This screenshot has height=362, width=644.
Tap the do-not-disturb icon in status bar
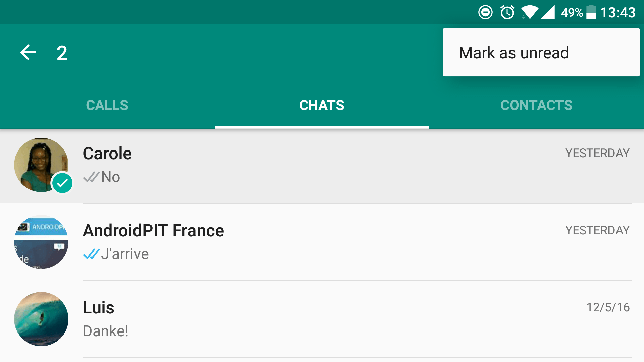pyautogui.click(x=485, y=12)
